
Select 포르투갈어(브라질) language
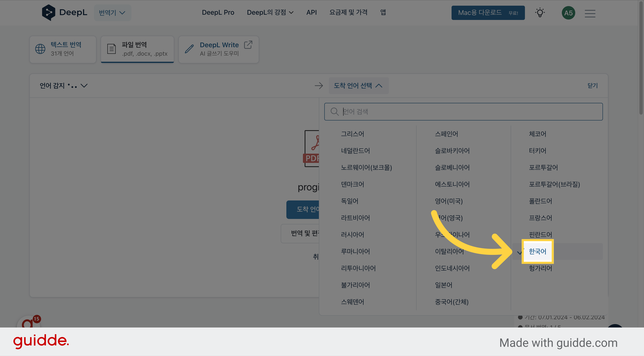tap(554, 184)
